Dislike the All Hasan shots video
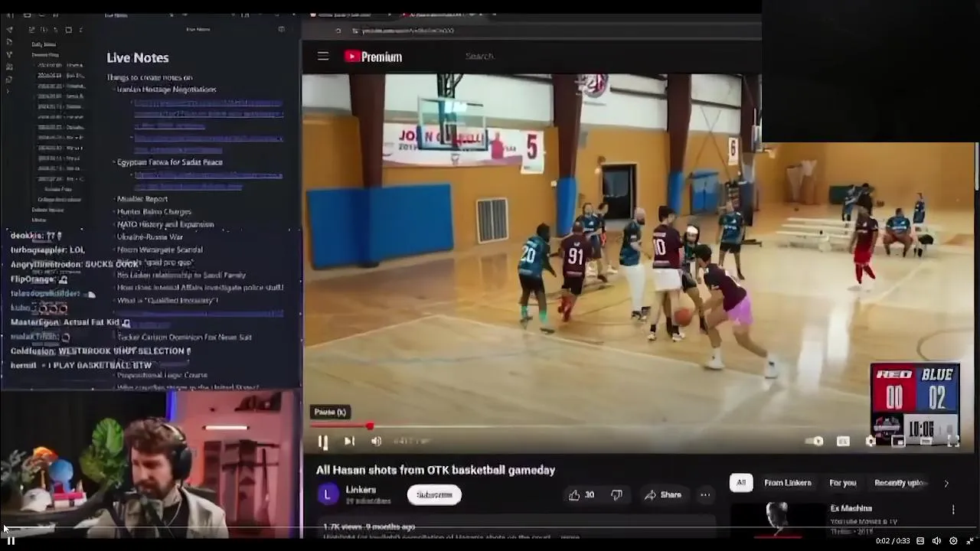Screen dimensions: 980x551 click(616, 495)
